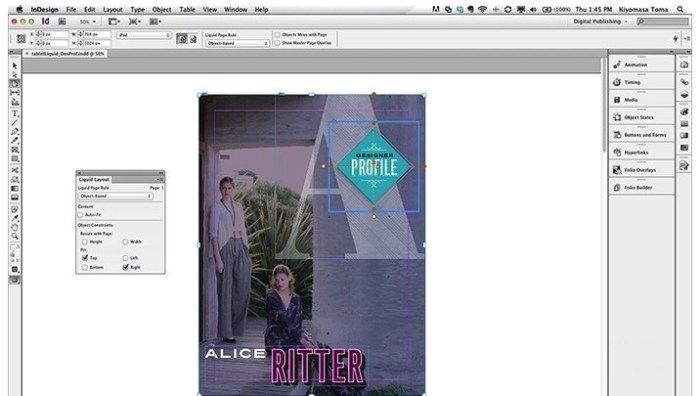Select the Eyedropper tool
This screenshot has height=396, width=700.
coord(15,218)
